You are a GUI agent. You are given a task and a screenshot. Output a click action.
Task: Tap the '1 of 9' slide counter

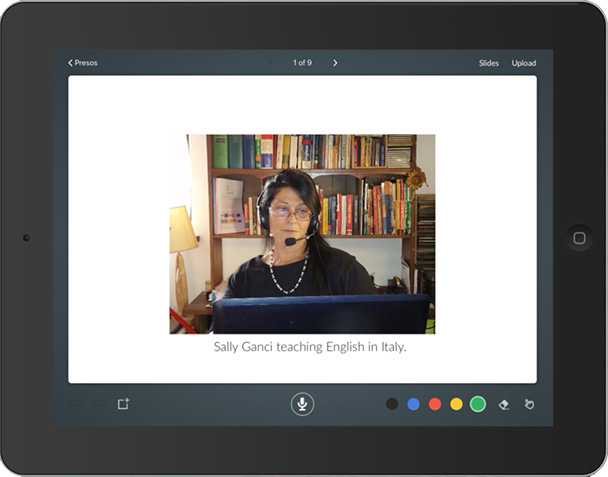click(x=302, y=63)
